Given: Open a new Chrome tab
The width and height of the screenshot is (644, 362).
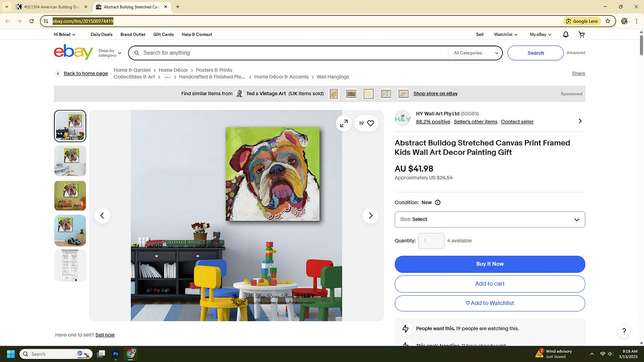Looking at the screenshot, I should pyautogui.click(x=178, y=7).
